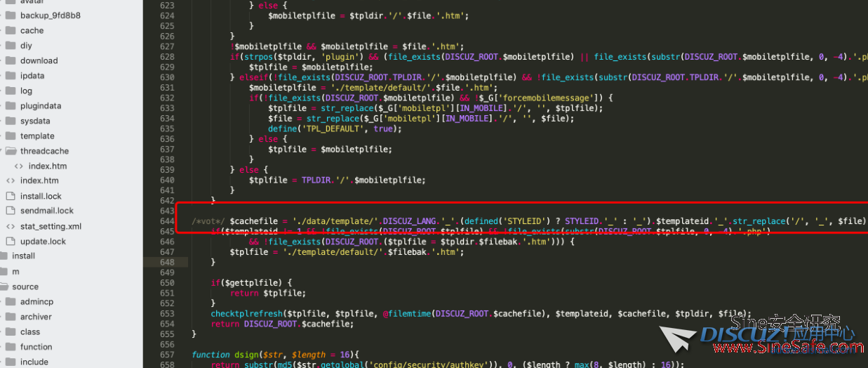The width and height of the screenshot is (868, 368).
Task: Click the class folder icon
Action: click(x=10, y=331)
